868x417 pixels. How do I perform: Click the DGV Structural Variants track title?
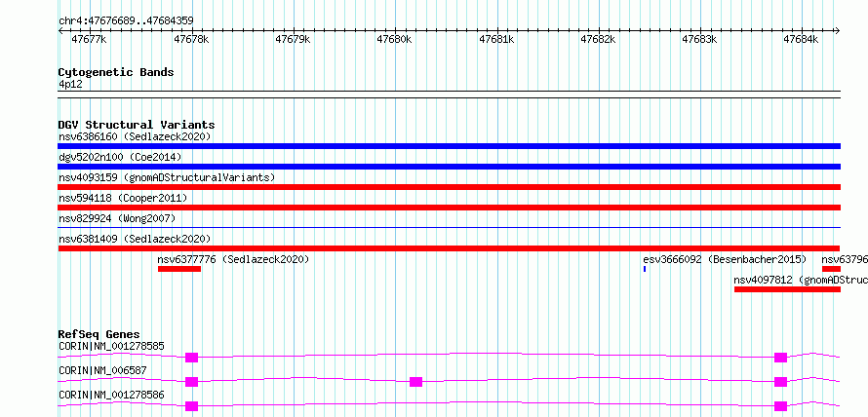[x=137, y=125]
